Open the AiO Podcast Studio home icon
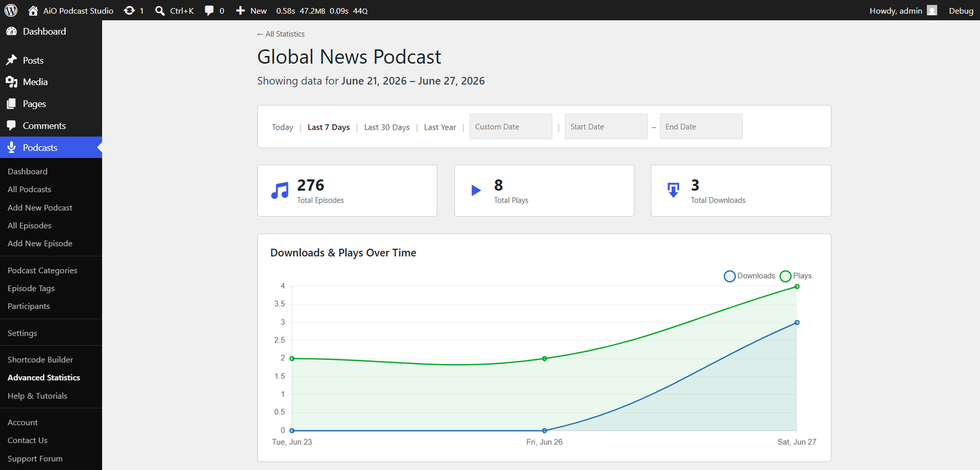 pyautogui.click(x=33, y=10)
